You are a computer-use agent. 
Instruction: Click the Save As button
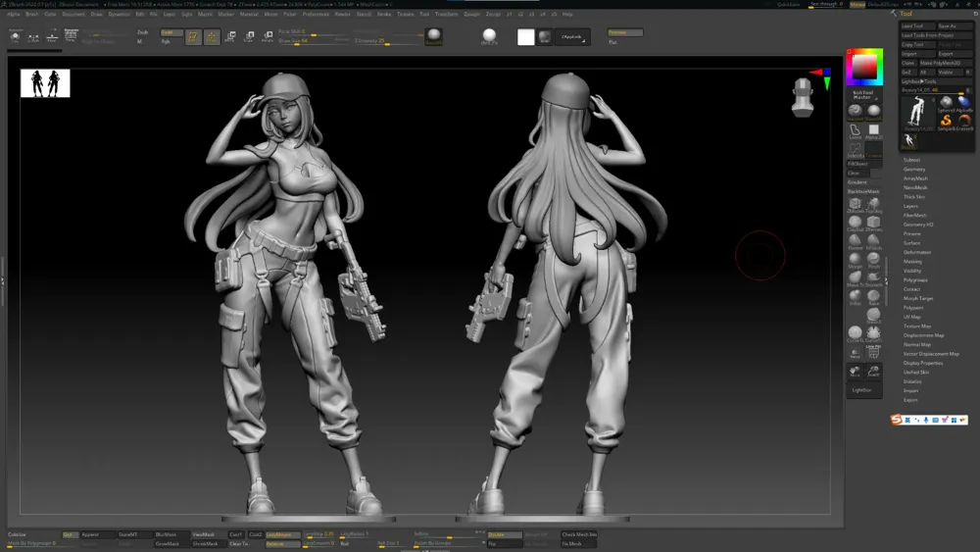955,26
